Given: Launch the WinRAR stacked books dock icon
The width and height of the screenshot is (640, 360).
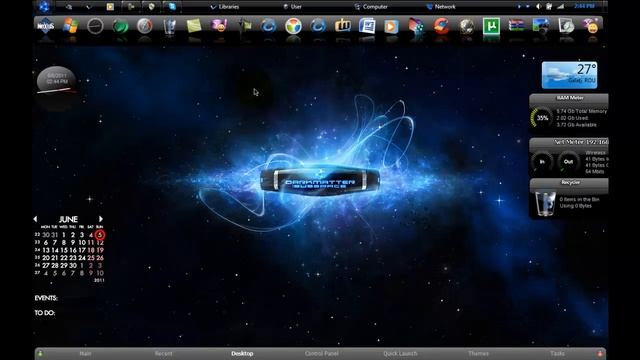Looking at the screenshot, I should (x=516, y=25).
